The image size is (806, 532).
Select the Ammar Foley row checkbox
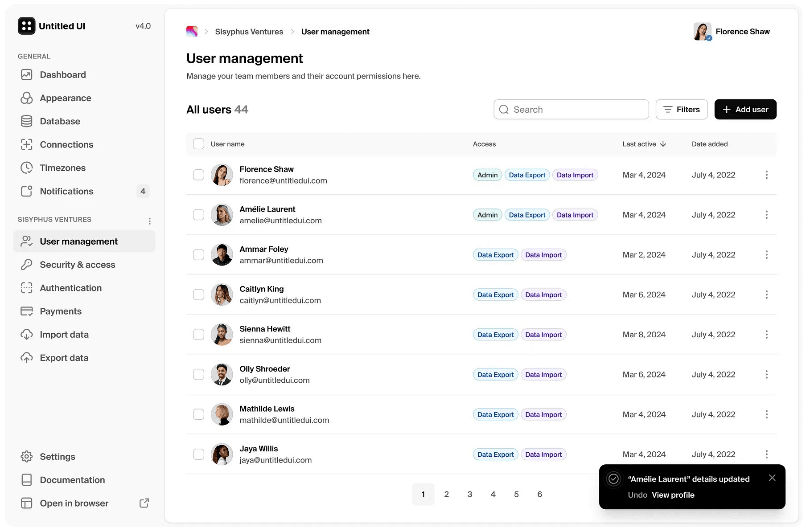click(x=199, y=254)
